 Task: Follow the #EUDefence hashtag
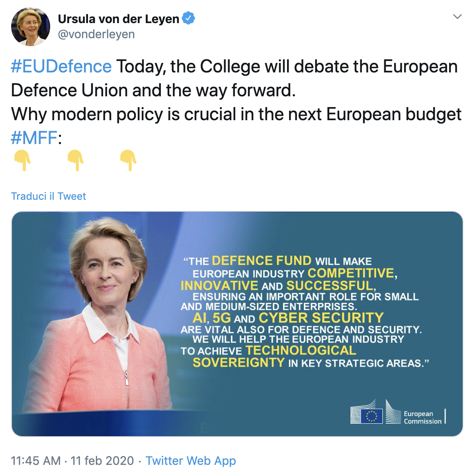point(61,66)
